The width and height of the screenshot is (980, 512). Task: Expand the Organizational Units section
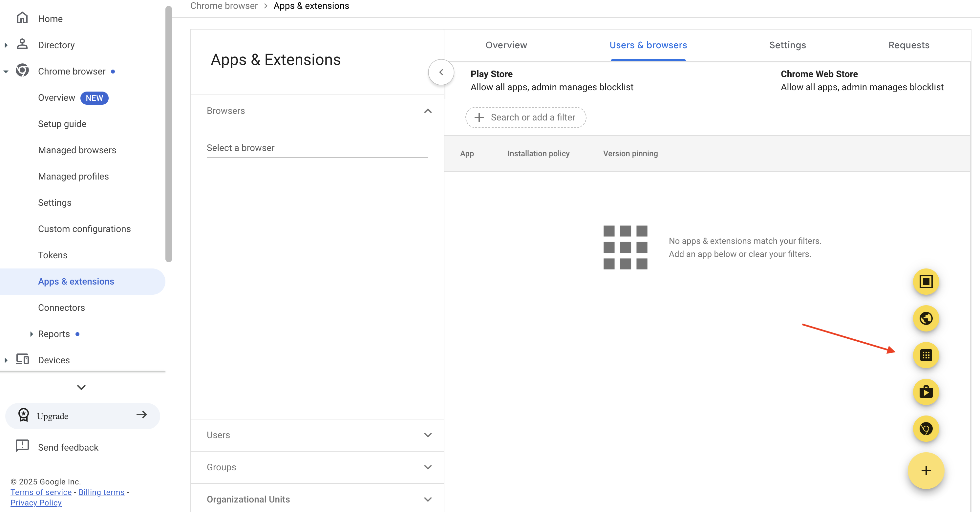coord(428,500)
